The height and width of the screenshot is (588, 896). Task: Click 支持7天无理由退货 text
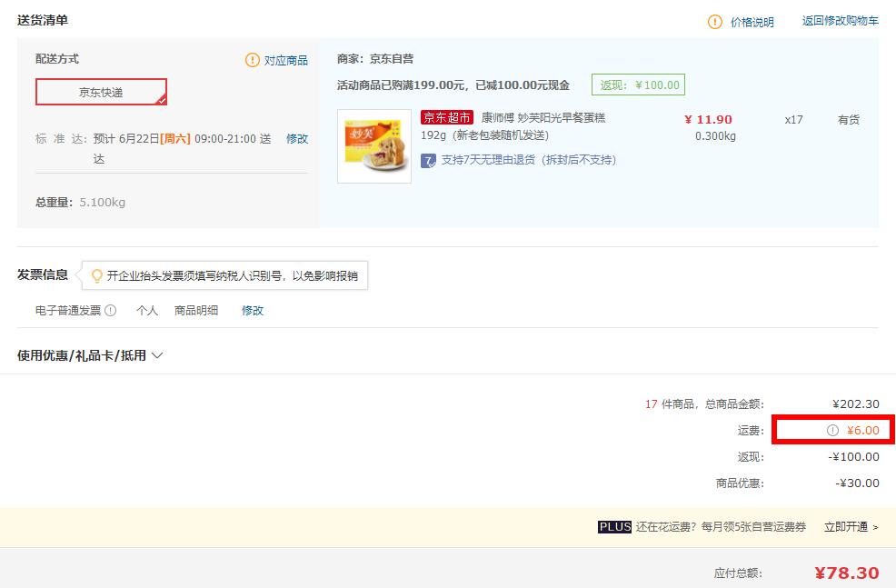tap(529, 160)
